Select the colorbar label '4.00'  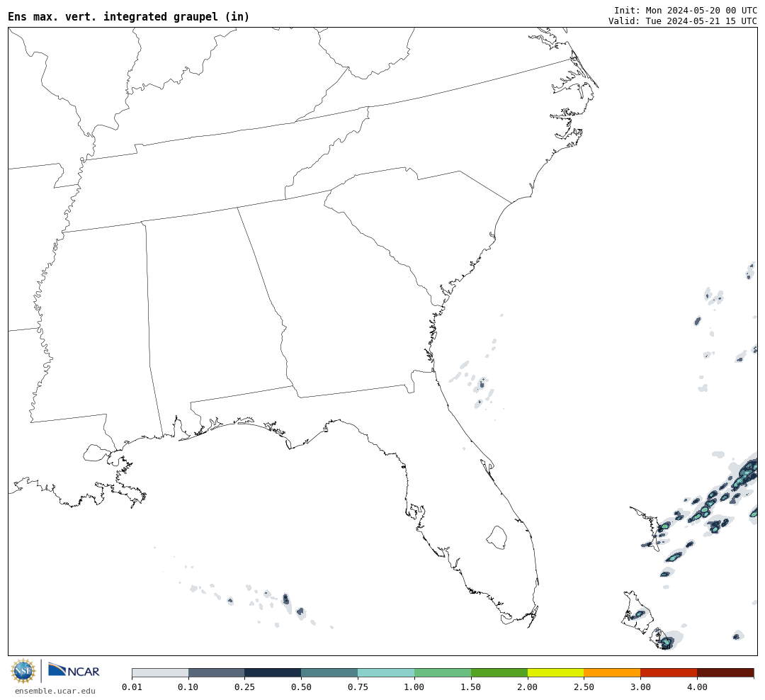(697, 687)
